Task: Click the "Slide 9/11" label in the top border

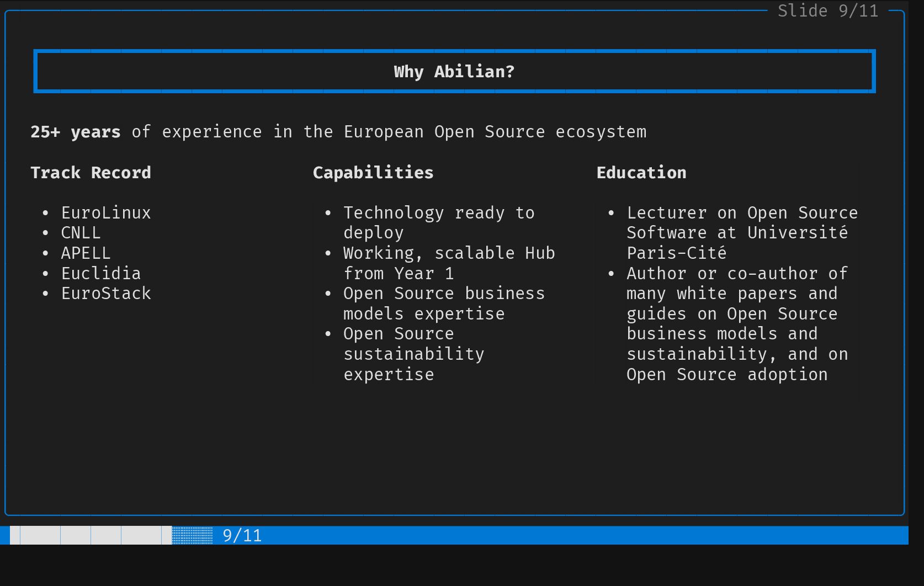Action: [827, 11]
